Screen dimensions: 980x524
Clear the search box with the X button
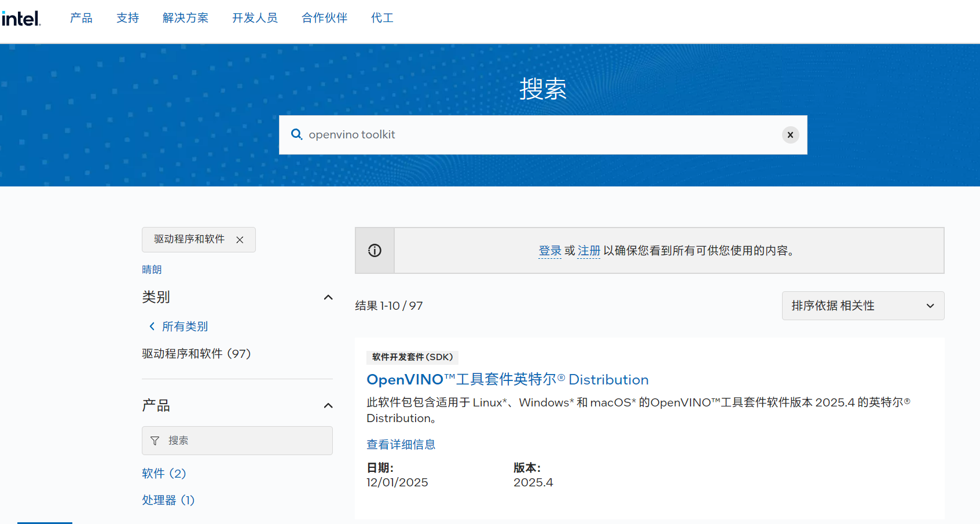tap(790, 134)
